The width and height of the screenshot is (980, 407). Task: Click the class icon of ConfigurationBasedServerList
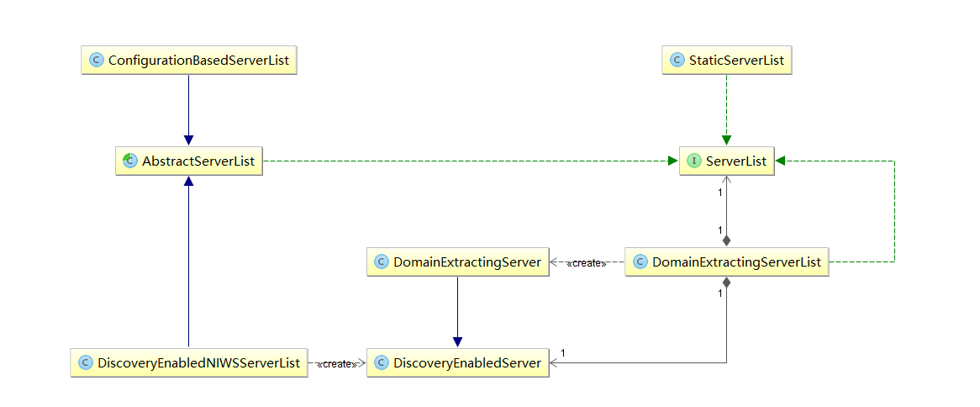tap(97, 60)
